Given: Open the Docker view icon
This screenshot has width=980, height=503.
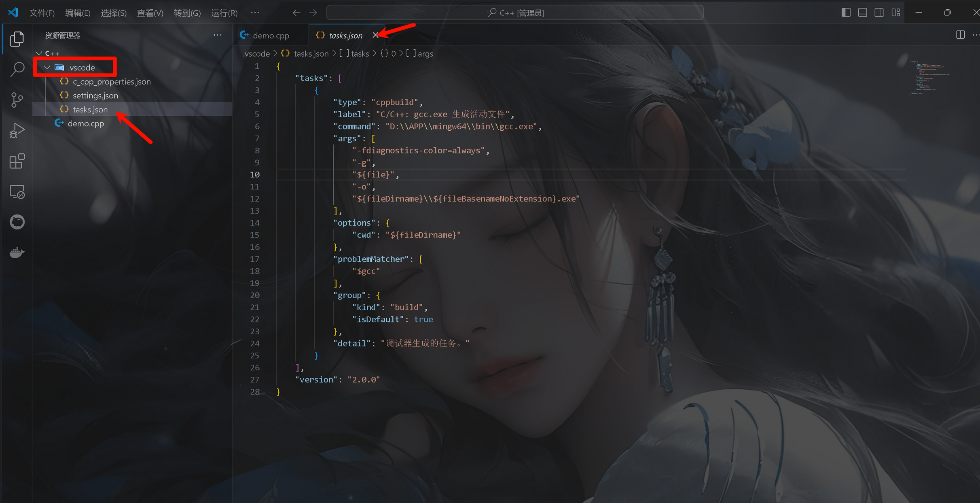Looking at the screenshot, I should [17, 253].
